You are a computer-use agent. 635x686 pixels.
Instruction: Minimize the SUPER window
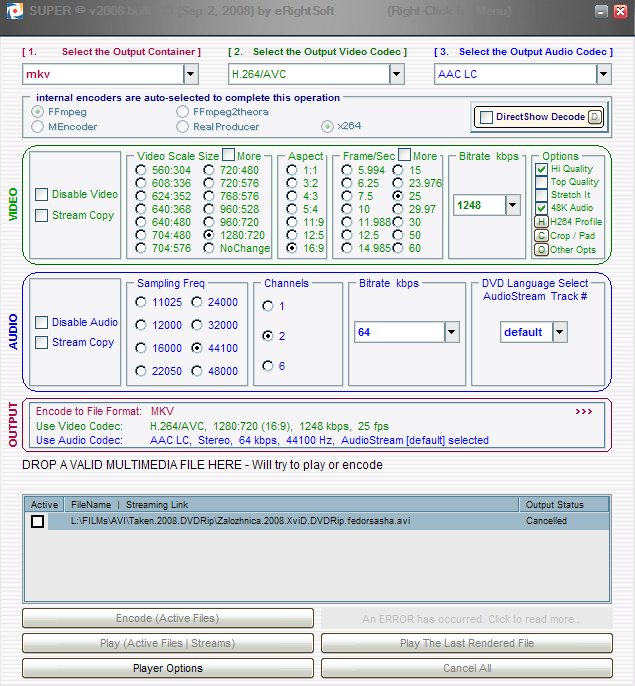pos(601,11)
